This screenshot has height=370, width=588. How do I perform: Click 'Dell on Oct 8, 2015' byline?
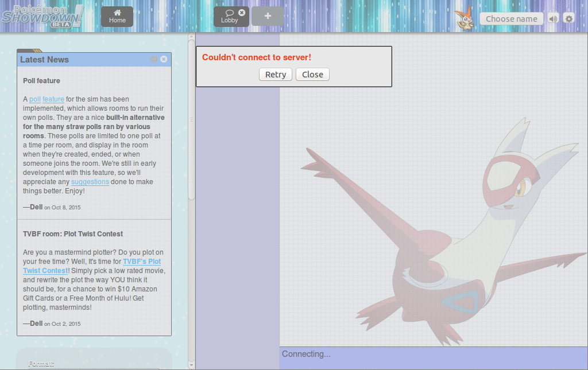click(x=52, y=207)
